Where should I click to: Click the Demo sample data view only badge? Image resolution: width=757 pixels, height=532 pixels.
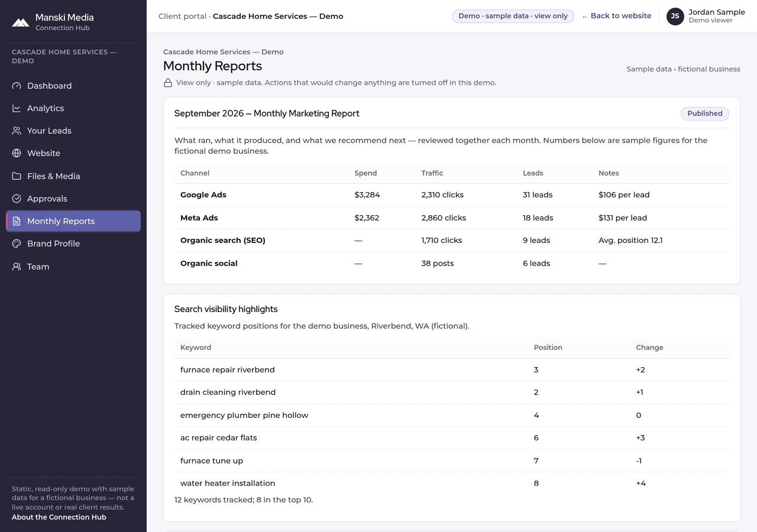pyautogui.click(x=513, y=16)
